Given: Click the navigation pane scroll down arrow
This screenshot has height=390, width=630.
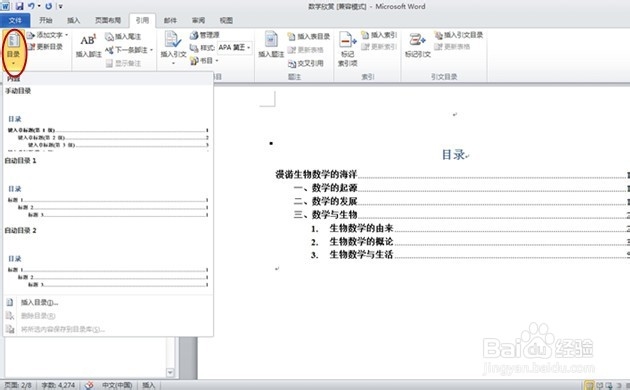Looking at the screenshot, I should (170, 372).
